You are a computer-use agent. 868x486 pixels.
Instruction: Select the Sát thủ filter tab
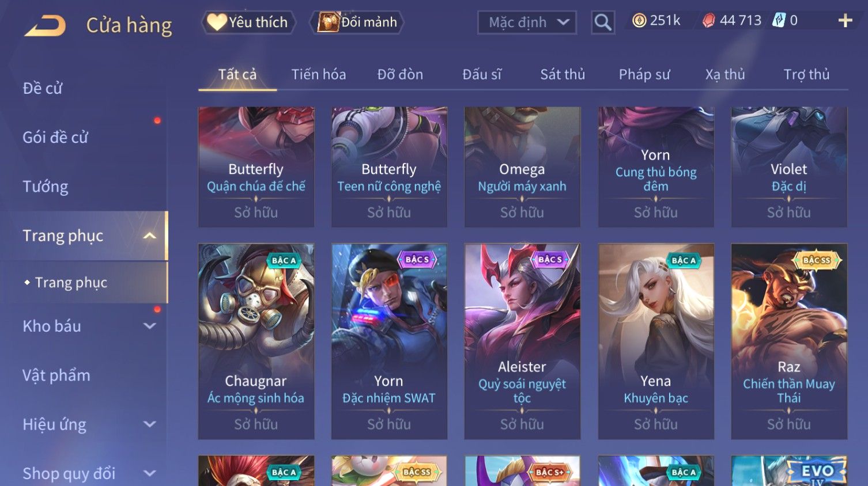563,74
